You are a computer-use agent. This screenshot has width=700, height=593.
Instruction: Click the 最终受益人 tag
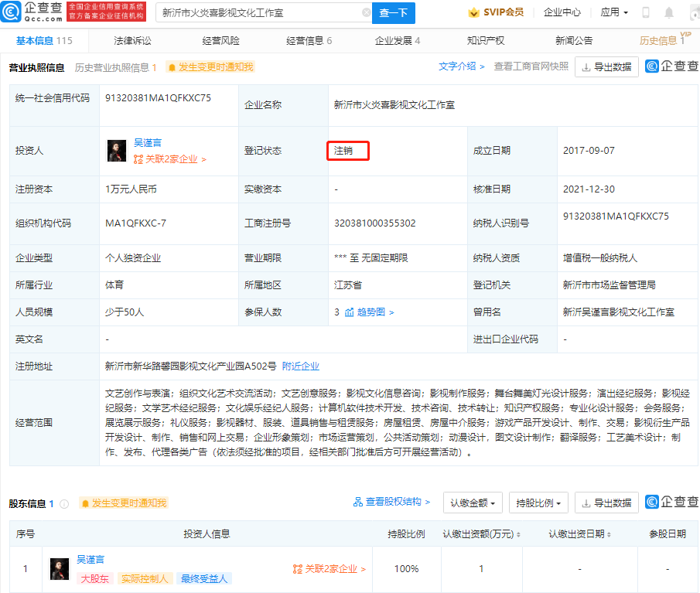(204, 579)
